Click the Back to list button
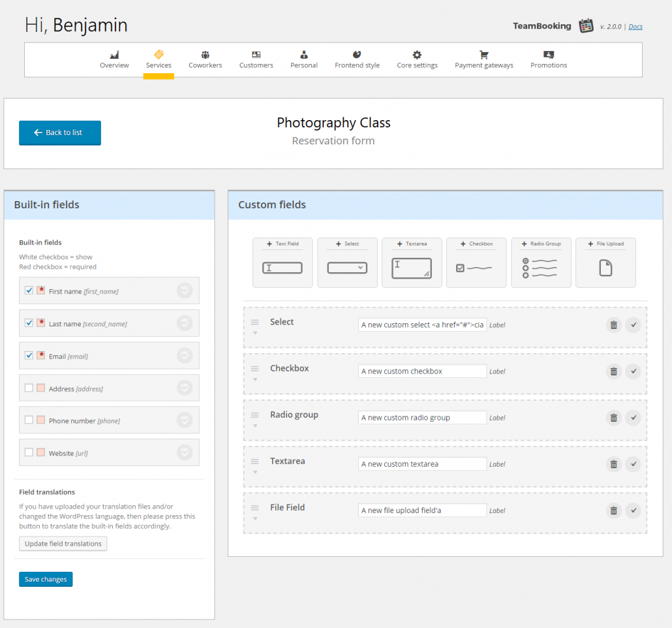This screenshot has height=628, width=672. pos(59,133)
